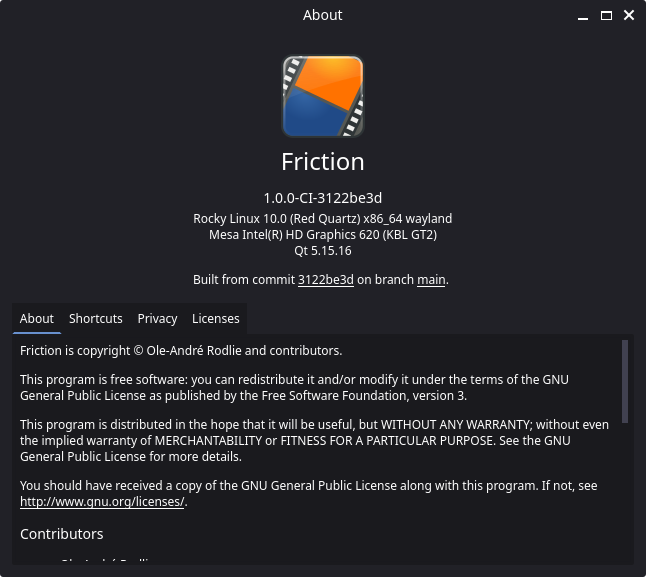Click the About text vertical scrollbar
The image size is (646, 577).
[x=625, y=380]
